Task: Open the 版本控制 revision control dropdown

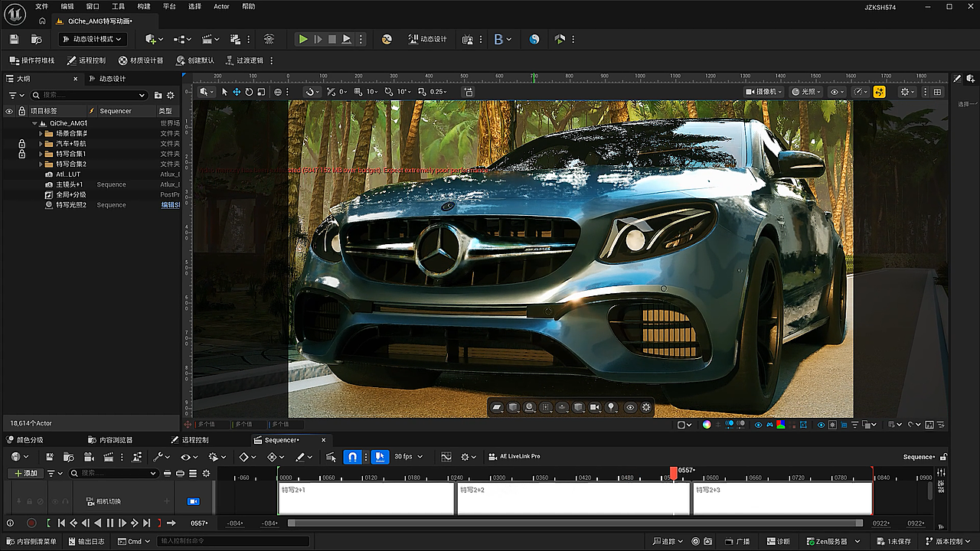Action: (947, 542)
